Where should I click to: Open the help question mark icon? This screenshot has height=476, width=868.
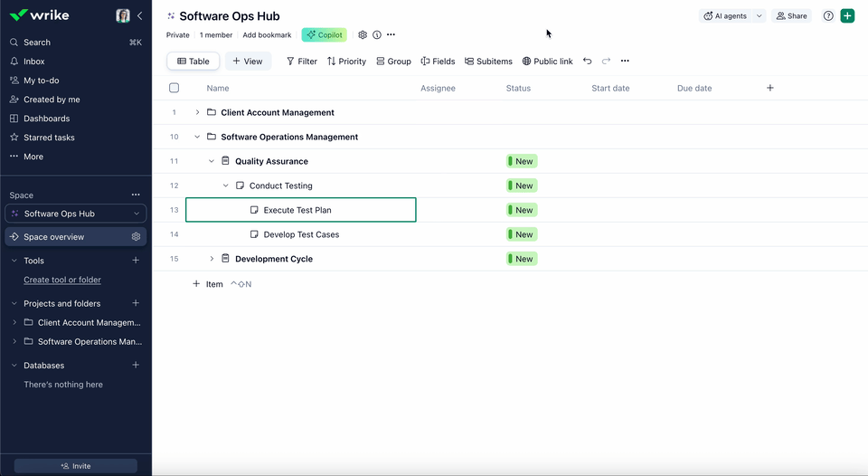[828, 16]
